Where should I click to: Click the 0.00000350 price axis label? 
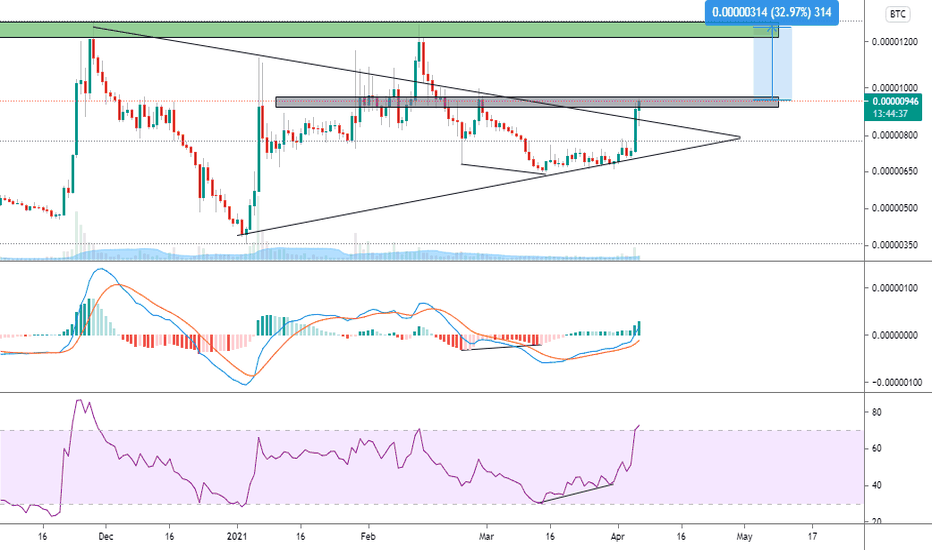tap(895, 245)
